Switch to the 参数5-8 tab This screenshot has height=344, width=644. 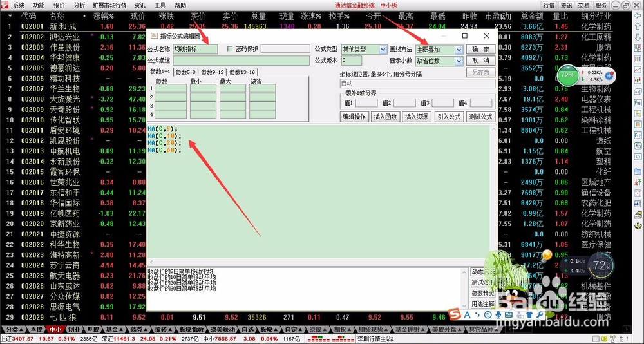[x=185, y=72]
